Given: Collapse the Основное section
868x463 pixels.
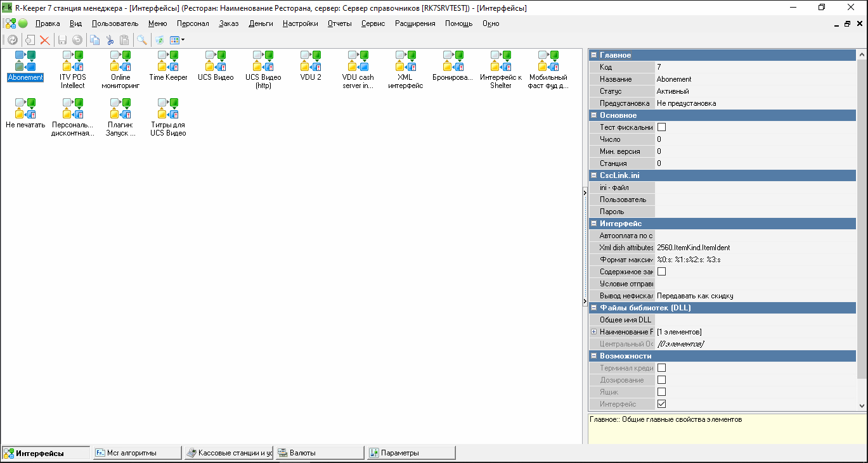Looking at the screenshot, I should (593, 115).
